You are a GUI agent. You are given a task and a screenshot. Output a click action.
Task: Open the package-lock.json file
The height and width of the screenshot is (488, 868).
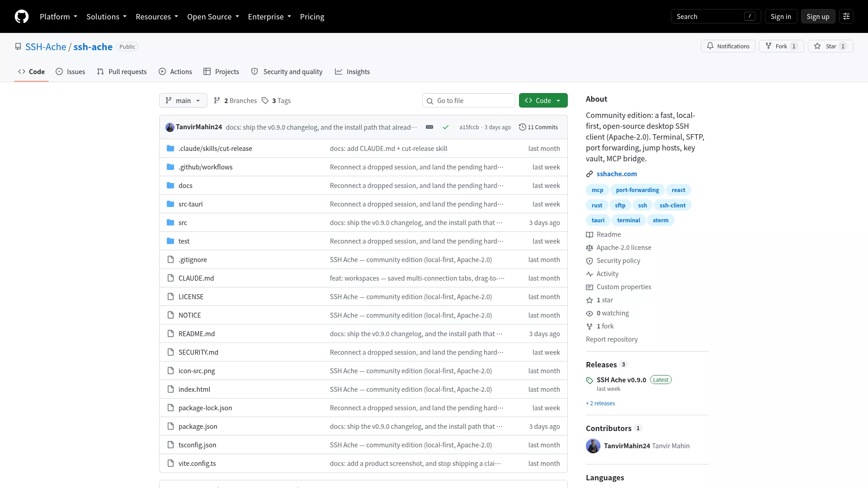coord(205,408)
